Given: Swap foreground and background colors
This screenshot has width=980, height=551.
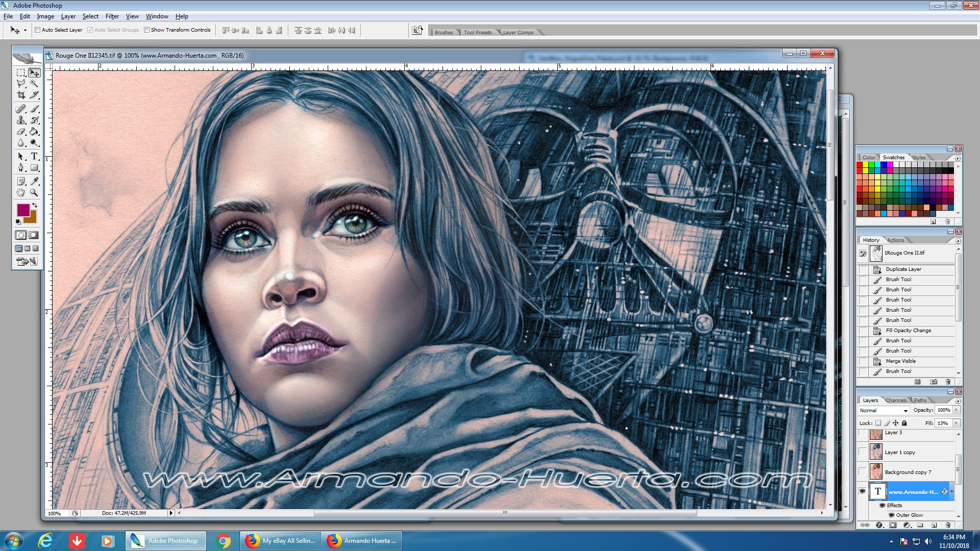Looking at the screenshot, I should tap(35, 205).
